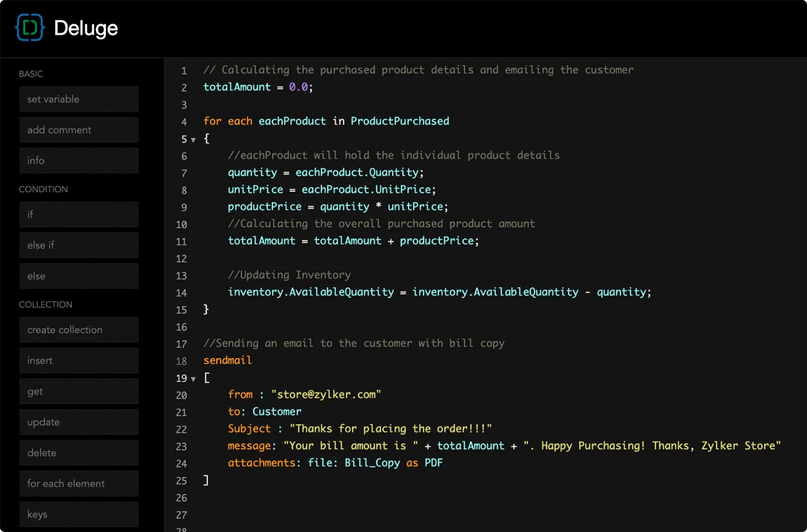Click the sendmail keyword in the editor
Screen dimensions: 807x532
[227, 360]
